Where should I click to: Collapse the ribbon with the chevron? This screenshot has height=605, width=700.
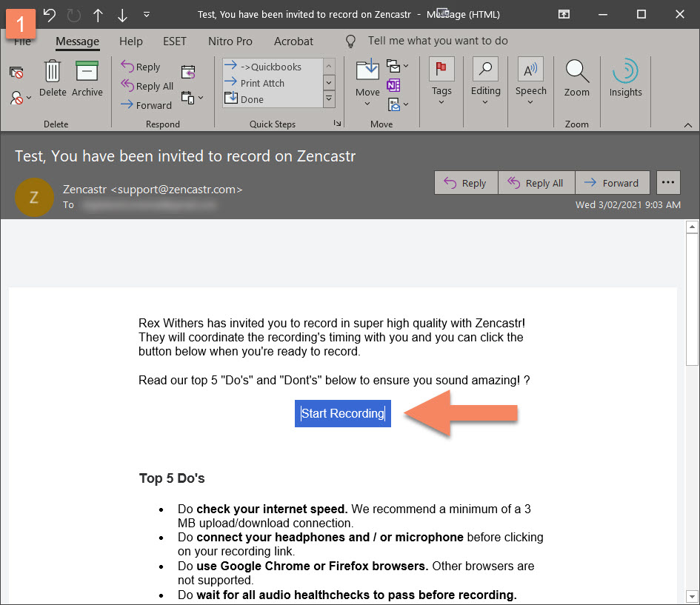pyautogui.click(x=687, y=124)
